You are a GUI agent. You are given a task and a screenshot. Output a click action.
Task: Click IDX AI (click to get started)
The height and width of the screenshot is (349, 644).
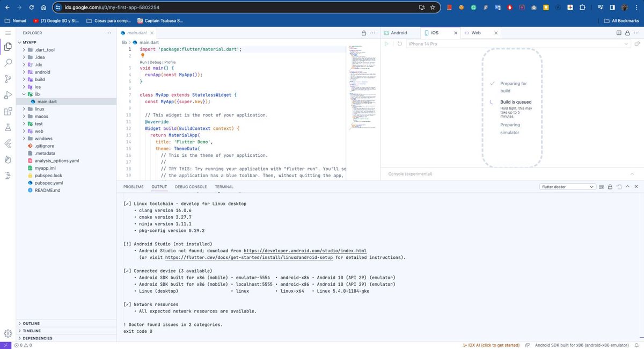pos(491,345)
